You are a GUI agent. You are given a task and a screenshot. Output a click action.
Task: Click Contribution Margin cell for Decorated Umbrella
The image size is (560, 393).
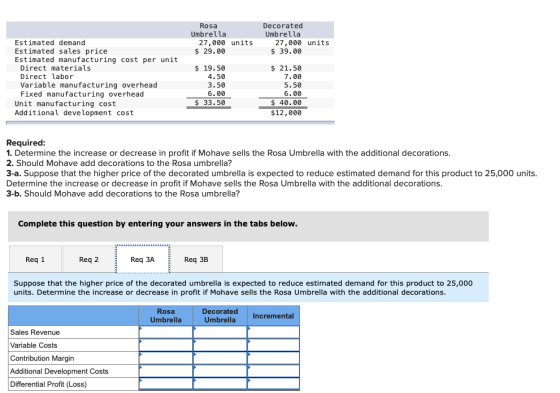point(220,358)
